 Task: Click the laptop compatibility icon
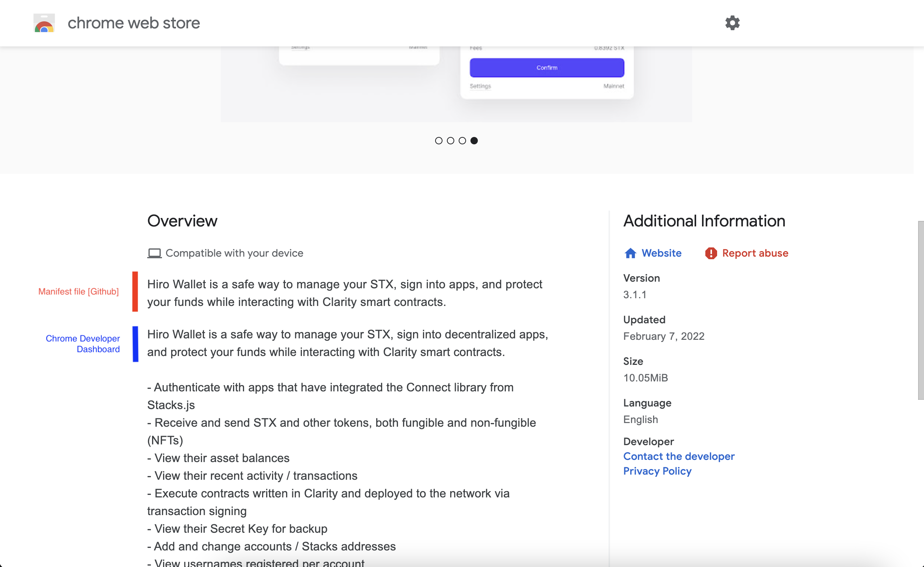tap(154, 253)
